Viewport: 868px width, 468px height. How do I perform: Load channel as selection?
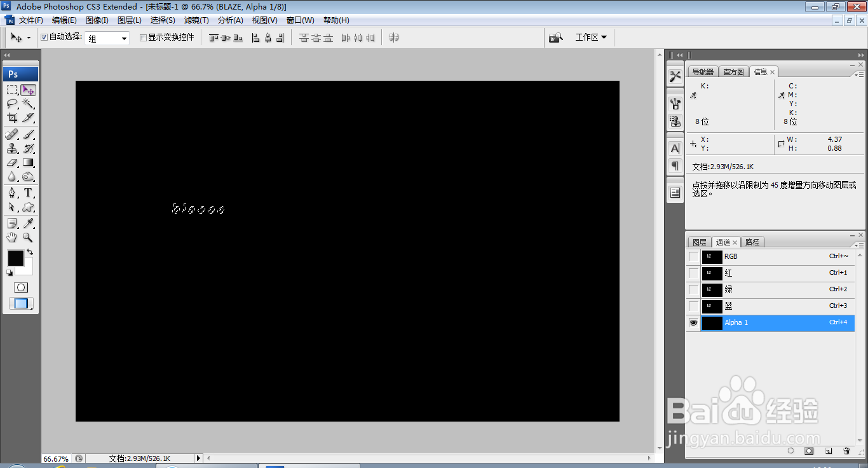(791, 451)
